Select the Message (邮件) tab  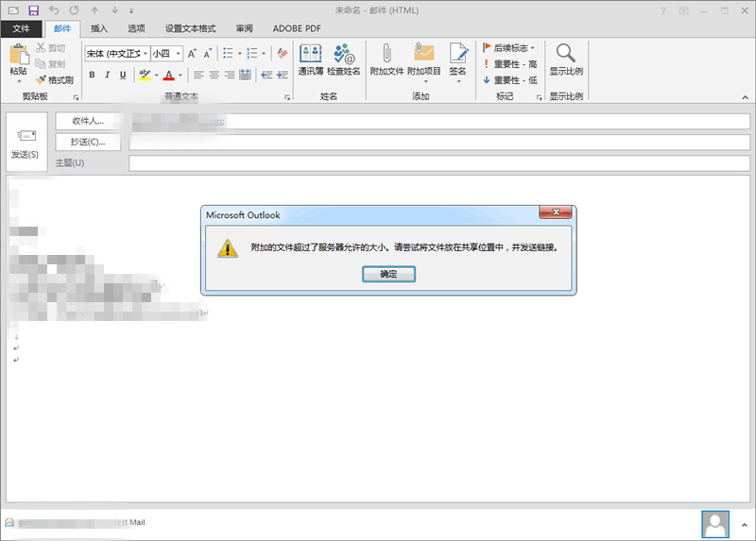[62, 28]
